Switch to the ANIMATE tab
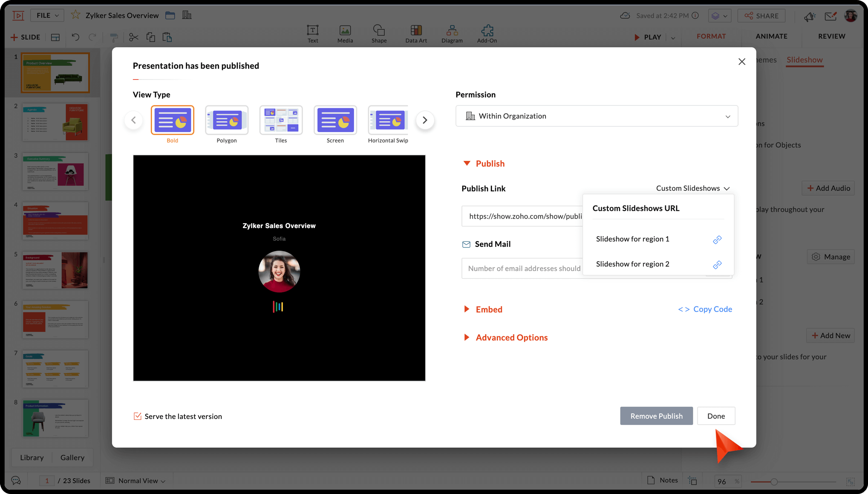 [771, 36]
